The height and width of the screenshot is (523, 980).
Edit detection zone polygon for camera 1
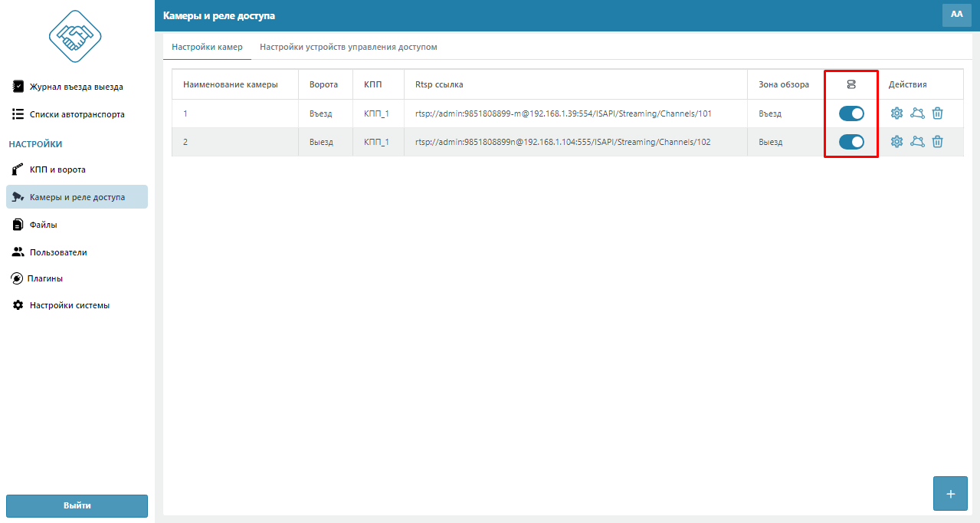coord(917,113)
